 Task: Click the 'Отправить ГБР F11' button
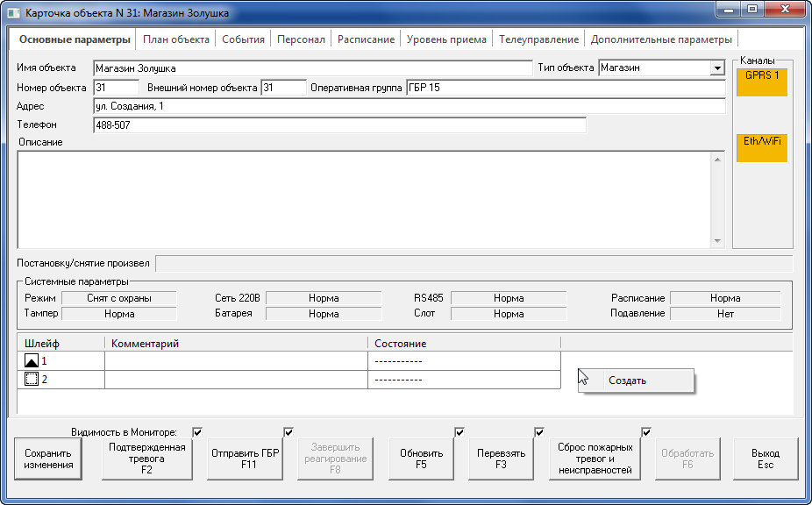tap(246, 459)
